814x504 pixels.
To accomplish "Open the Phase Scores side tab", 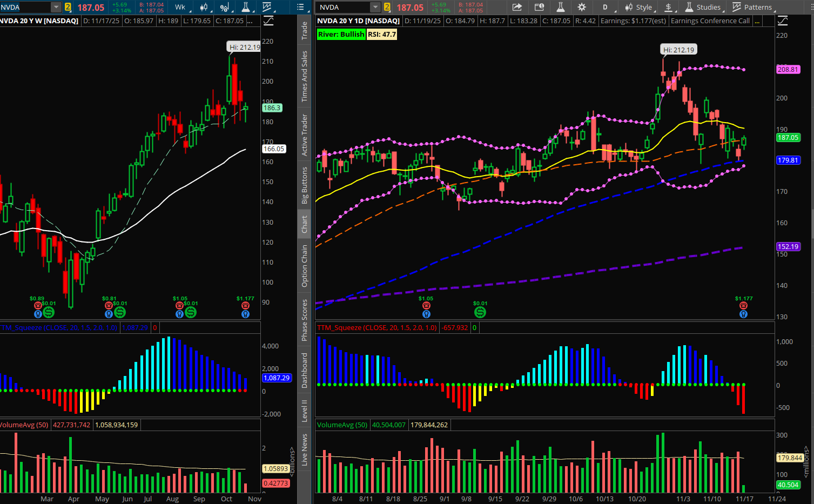I will (305, 320).
